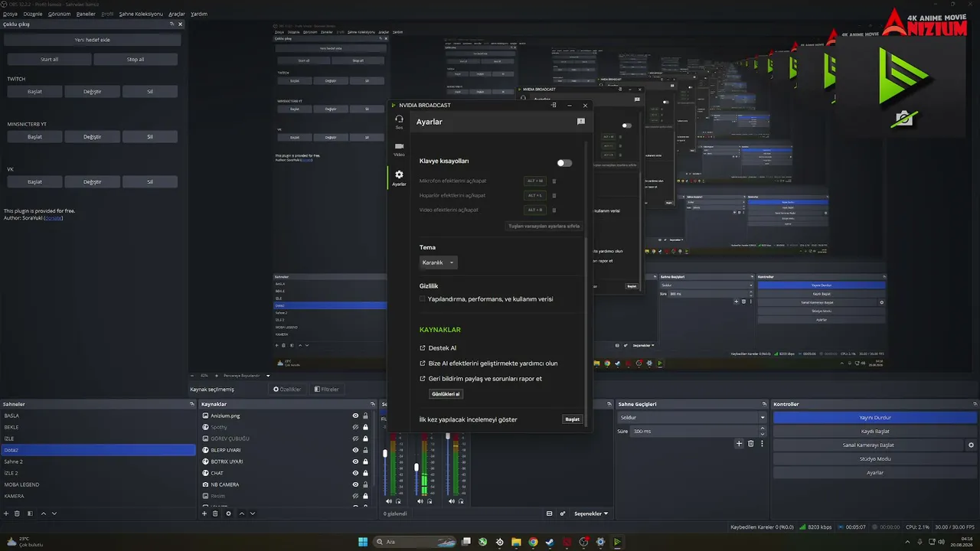
Task: Open the Video tab in NVIDIA Broadcast
Action: pyautogui.click(x=399, y=148)
